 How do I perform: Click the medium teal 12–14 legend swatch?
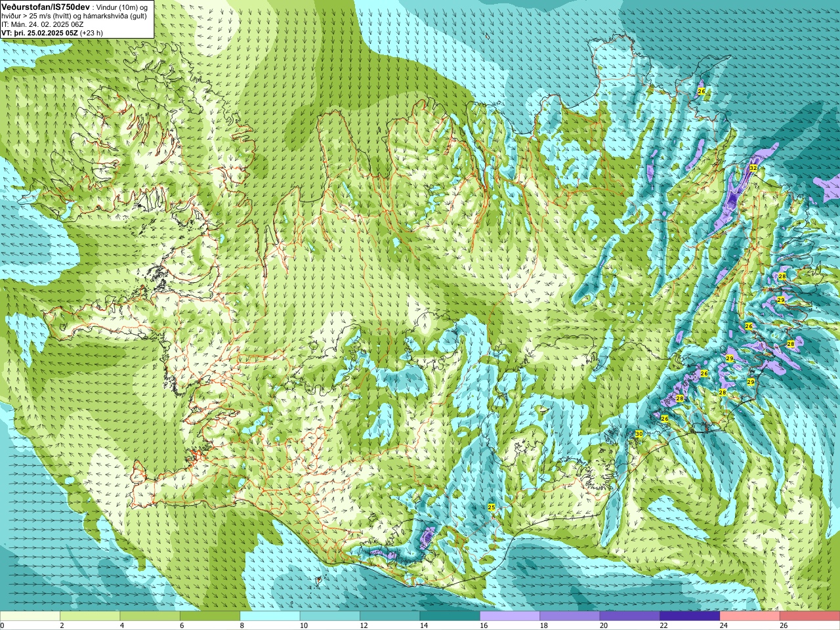point(390,616)
